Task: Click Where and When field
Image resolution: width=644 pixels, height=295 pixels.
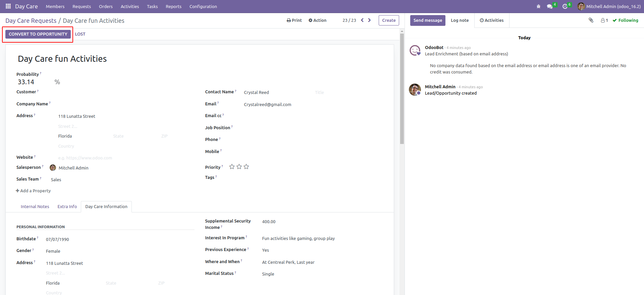Action: (322, 262)
